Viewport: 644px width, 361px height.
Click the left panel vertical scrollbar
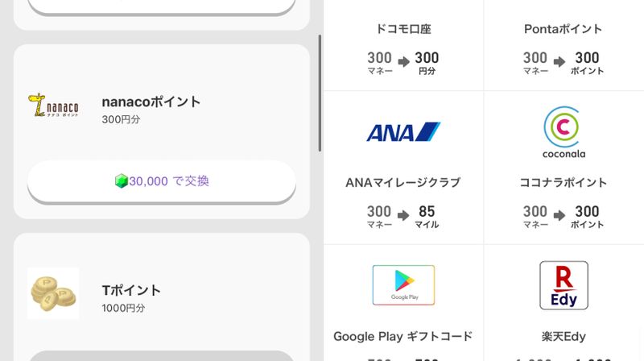coord(320,93)
